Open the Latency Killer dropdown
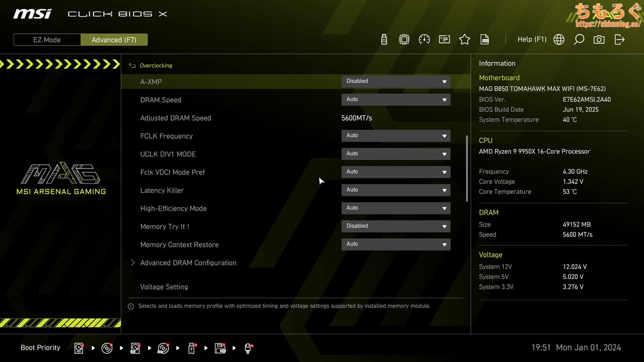Screen dimensions: 644x362 pyautogui.click(x=395, y=190)
